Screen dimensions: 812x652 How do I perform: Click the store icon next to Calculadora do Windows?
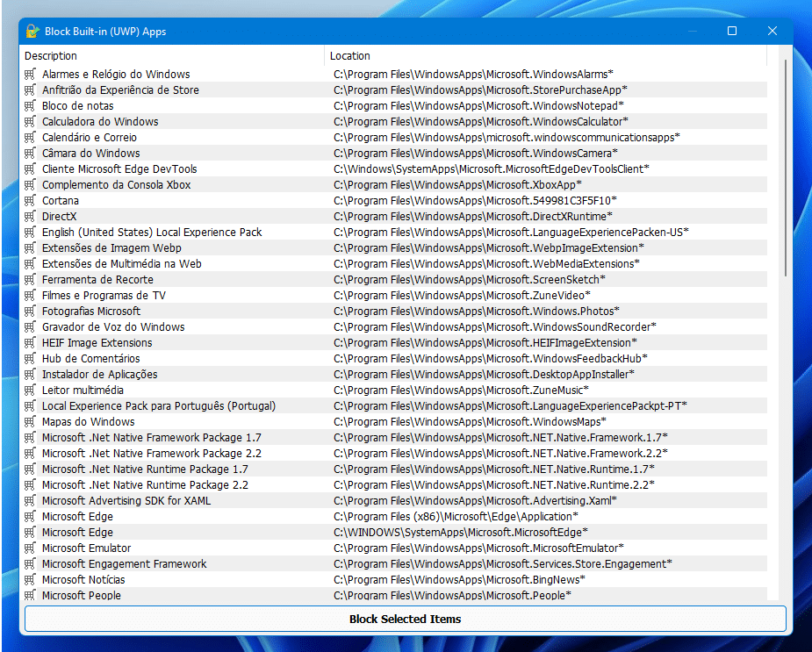[x=30, y=122]
